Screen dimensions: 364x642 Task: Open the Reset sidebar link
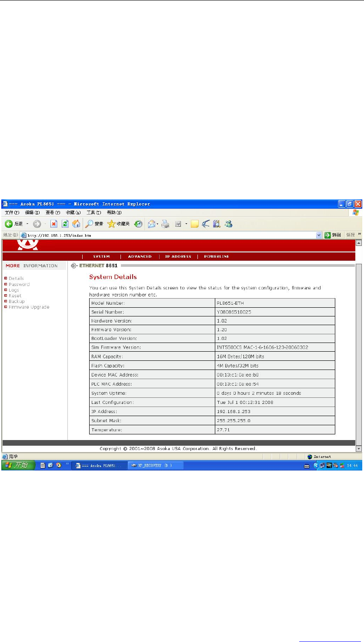coord(15,296)
